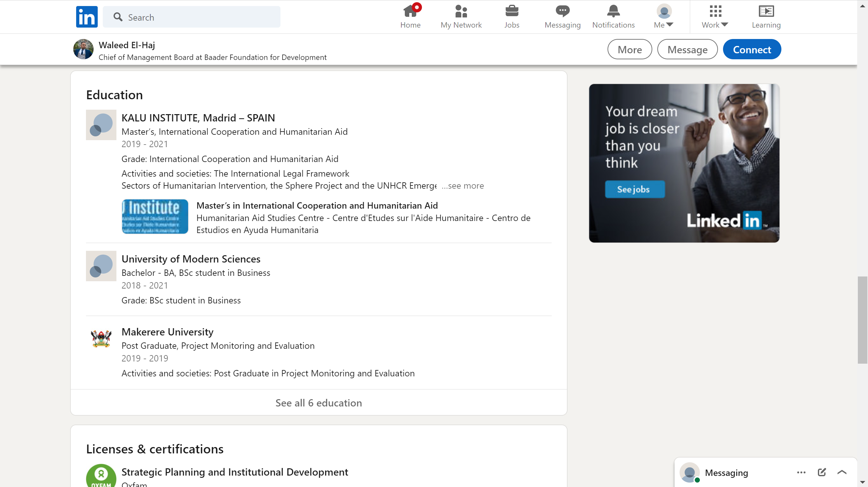
Task: Open the Messaging speech bubble icon
Action: [562, 11]
